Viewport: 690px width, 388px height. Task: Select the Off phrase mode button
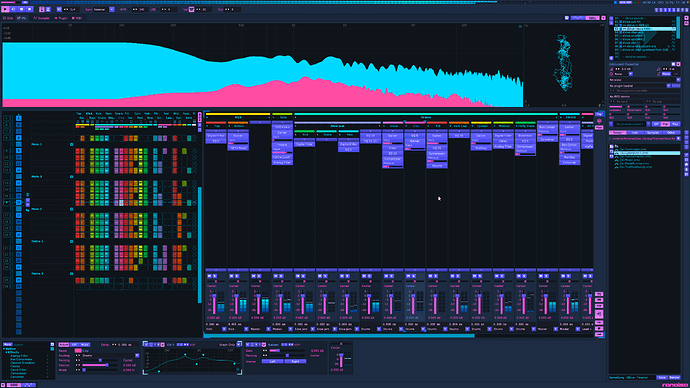[x=656, y=124]
